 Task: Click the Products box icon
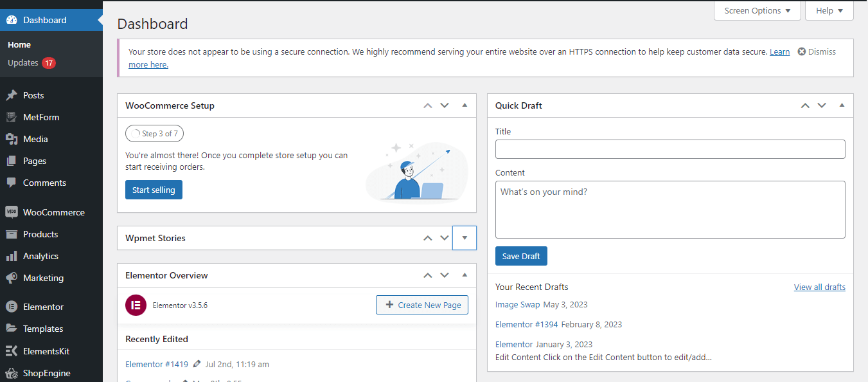tap(12, 234)
